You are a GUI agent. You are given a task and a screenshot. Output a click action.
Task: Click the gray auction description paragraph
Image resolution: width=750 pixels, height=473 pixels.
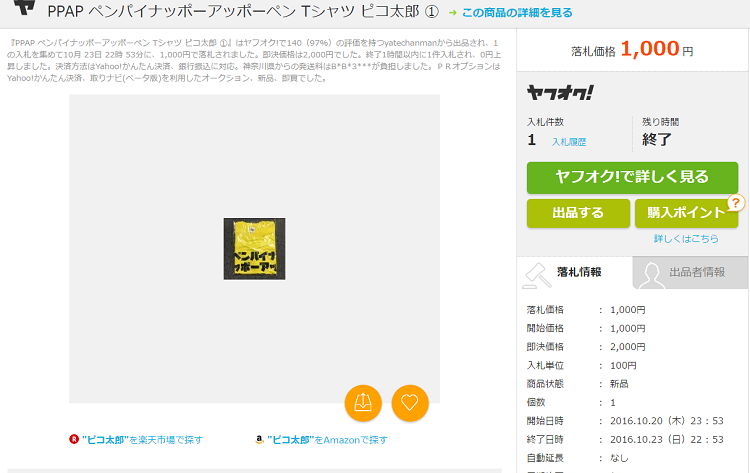(254, 61)
